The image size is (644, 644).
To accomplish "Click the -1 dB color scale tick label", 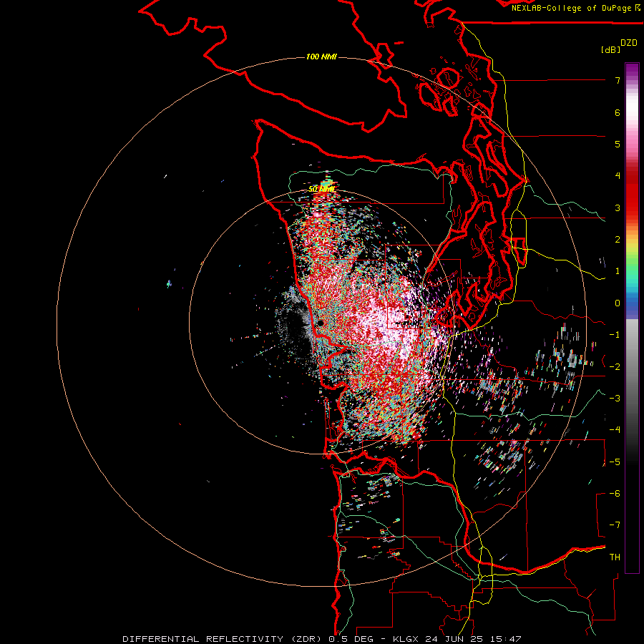I will [x=615, y=335].
